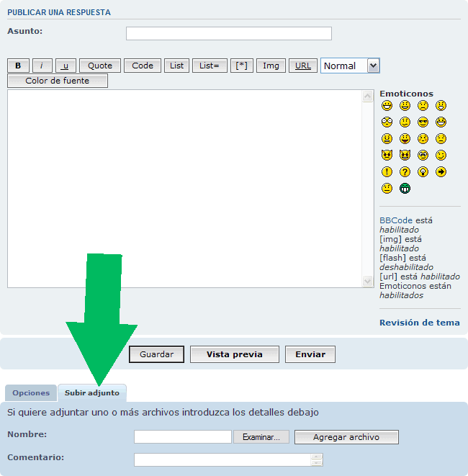Screen dimensions: 468x476
Task: Insert the arrow emoticon
Action: (x=441, y=172)
